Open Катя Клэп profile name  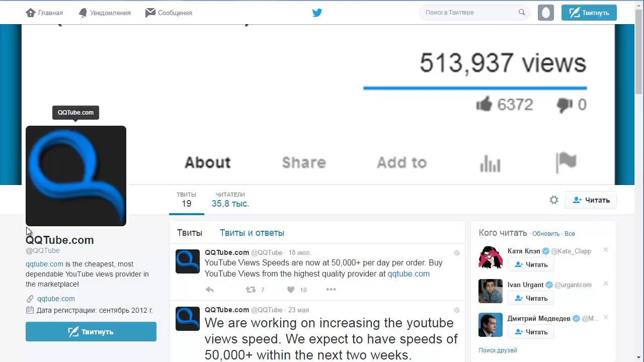coord(524,251)
